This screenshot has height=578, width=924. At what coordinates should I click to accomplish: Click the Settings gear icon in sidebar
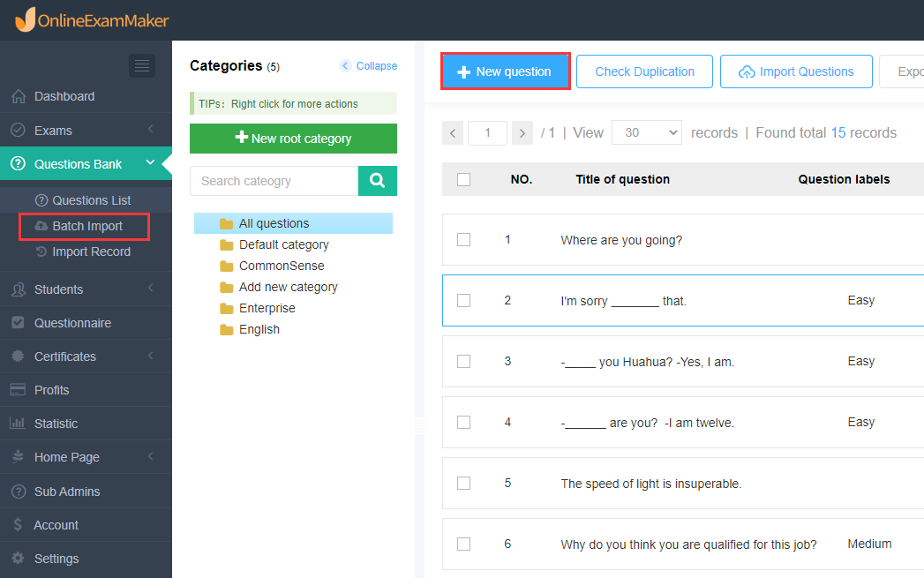[19, 558]
